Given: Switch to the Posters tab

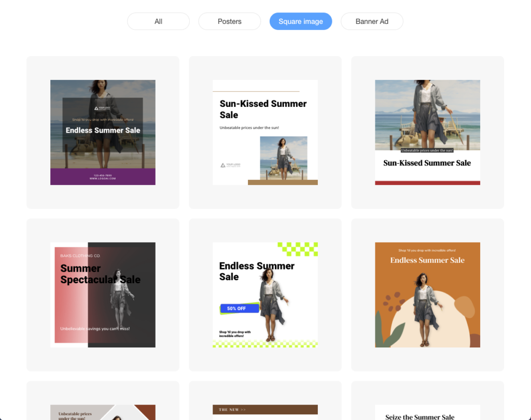Looking at the screenshot, I should [230, 21].
